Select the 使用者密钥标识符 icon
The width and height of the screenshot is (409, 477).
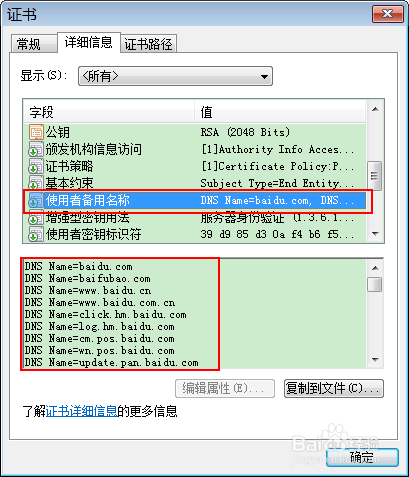click(36, 234)
